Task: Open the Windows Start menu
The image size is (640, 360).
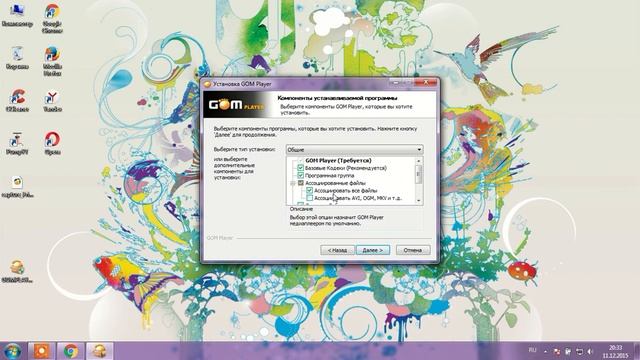Action: 13,351
